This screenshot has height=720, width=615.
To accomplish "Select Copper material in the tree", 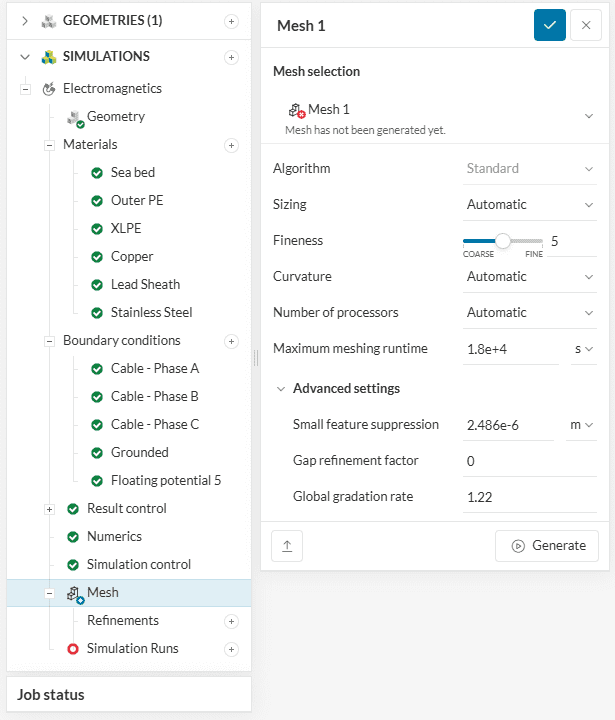I will coord(131,257).
